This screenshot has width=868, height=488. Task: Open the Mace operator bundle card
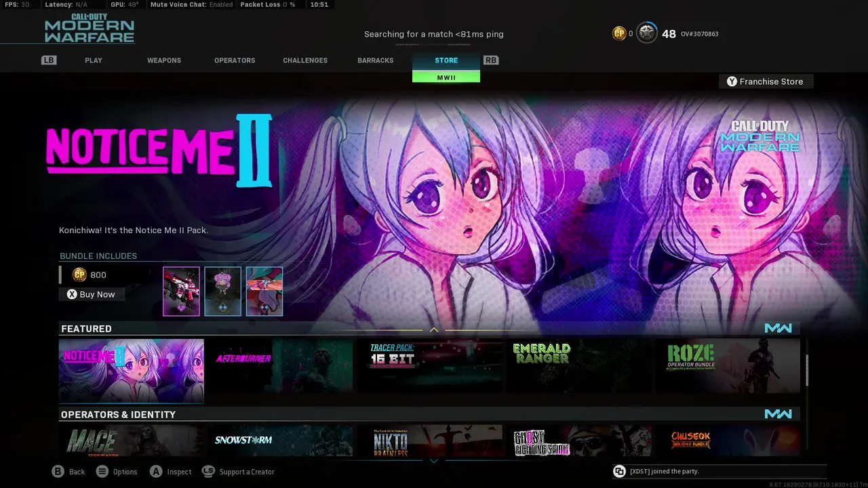pyautogui.click(x=131, y=441)
